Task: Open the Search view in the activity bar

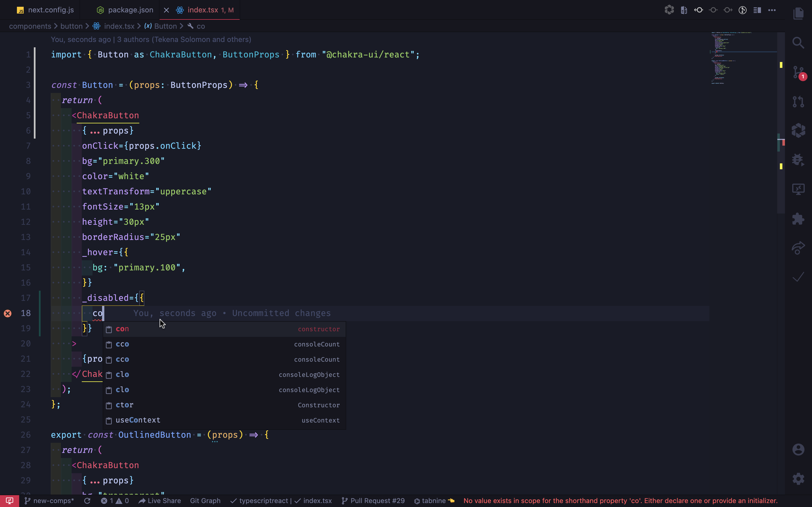Action: coord(798,43)
